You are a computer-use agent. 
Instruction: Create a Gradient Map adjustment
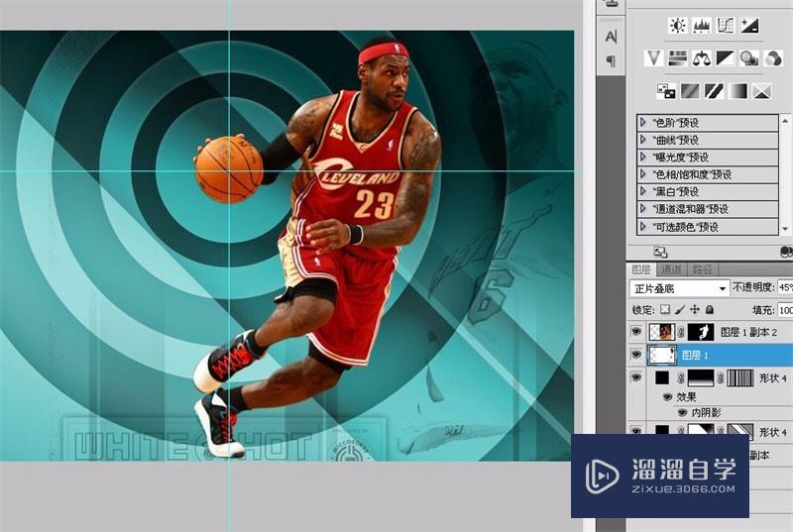coord(737,91)
